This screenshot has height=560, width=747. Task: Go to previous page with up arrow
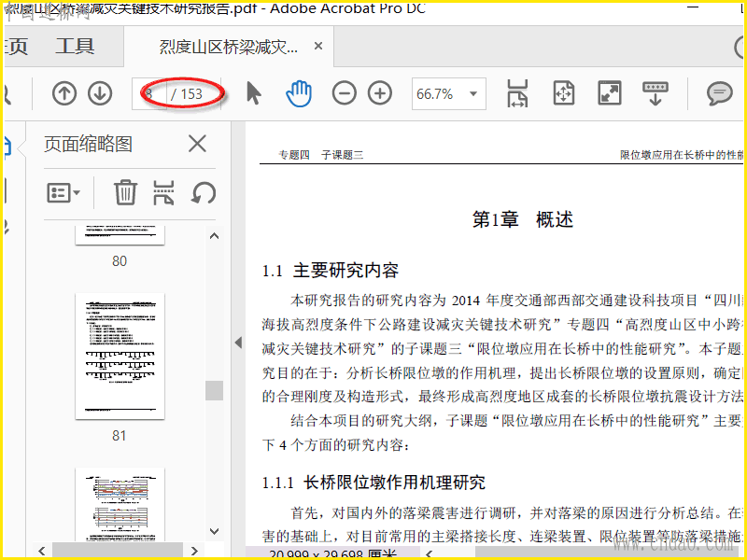click(64, 93)
